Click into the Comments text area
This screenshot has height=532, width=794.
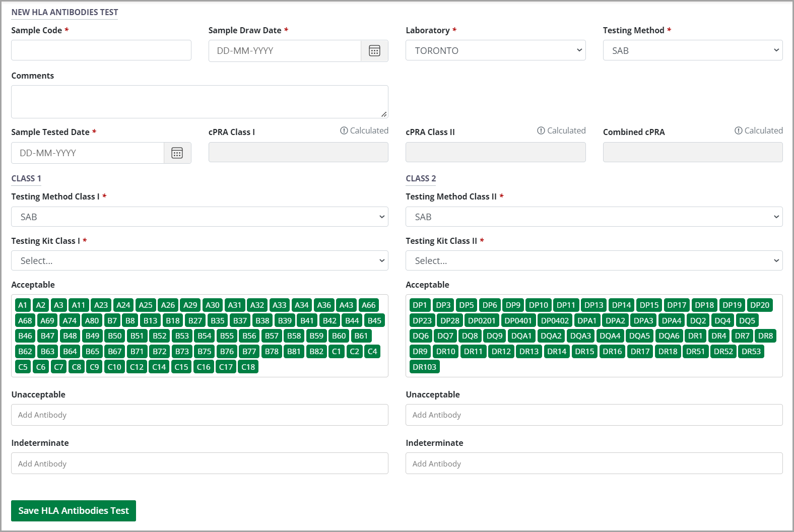(200, 102)
